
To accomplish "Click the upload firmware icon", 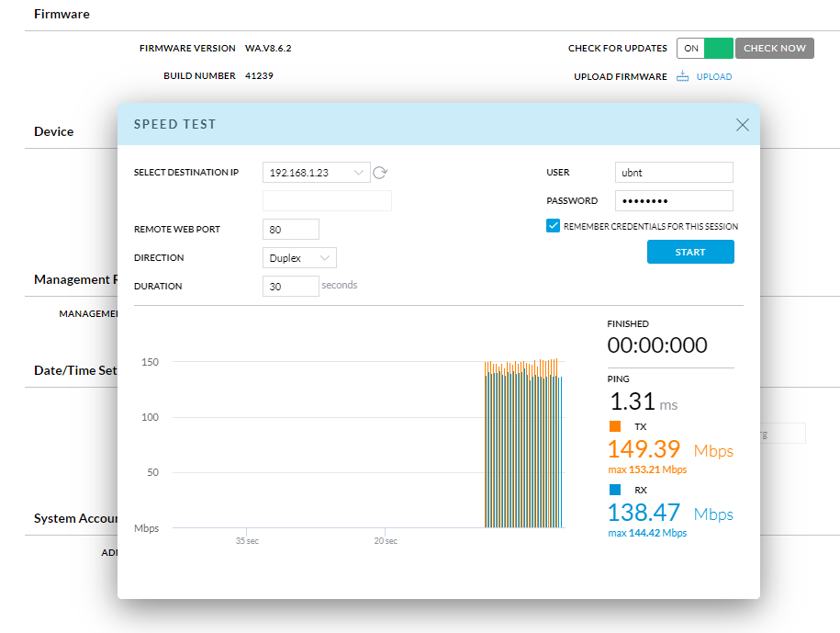I will point(682,76).
